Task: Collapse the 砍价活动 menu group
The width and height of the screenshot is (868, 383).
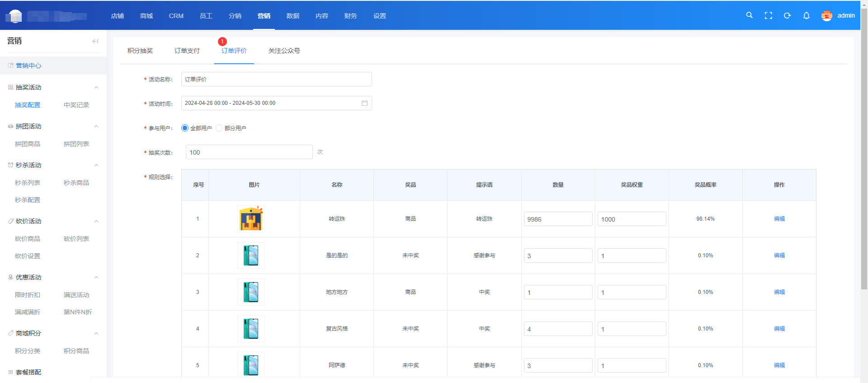Action: point(96,221)
